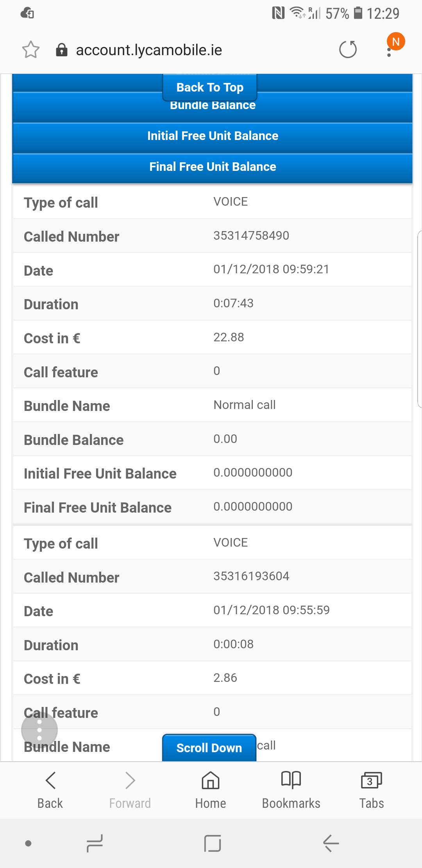This screenshot has width=422, height=868.
Task: Select the Initial Free Unit Balance header
Action: pos(213,136)
